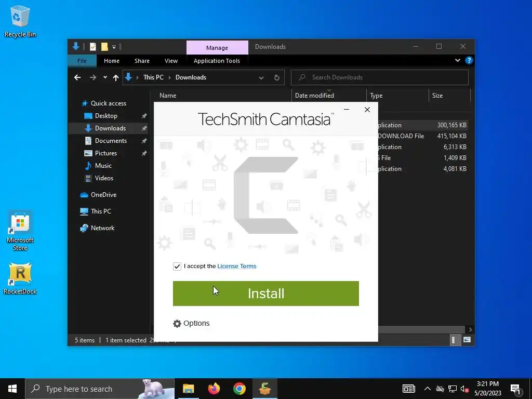Open Music in the navigation pane

point(103,166)
